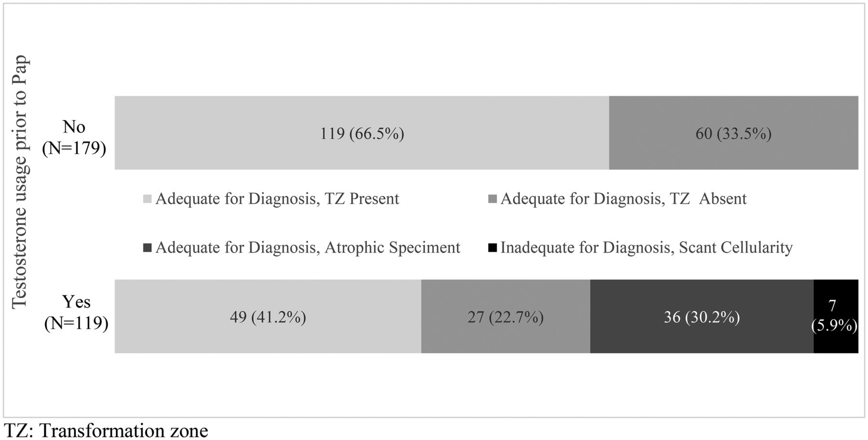
Task: Click the No (N=179) category label
Action: click(x=74, y=137)
